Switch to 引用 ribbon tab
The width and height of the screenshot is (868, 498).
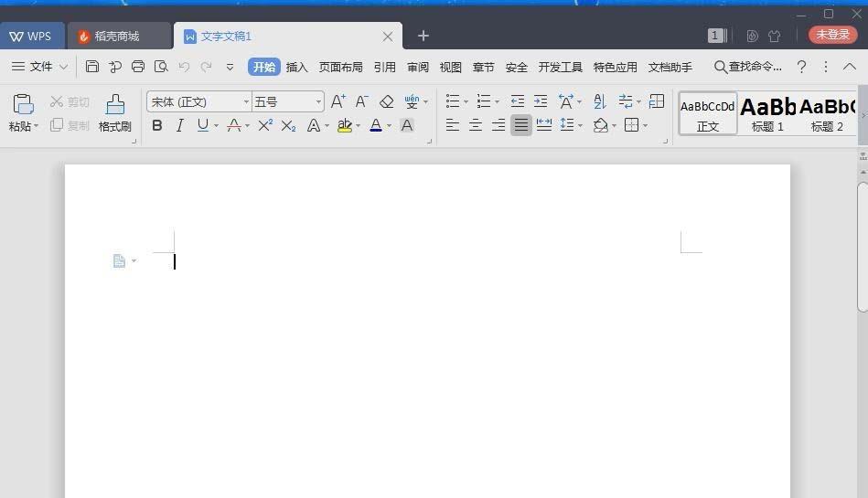[385, 67]
